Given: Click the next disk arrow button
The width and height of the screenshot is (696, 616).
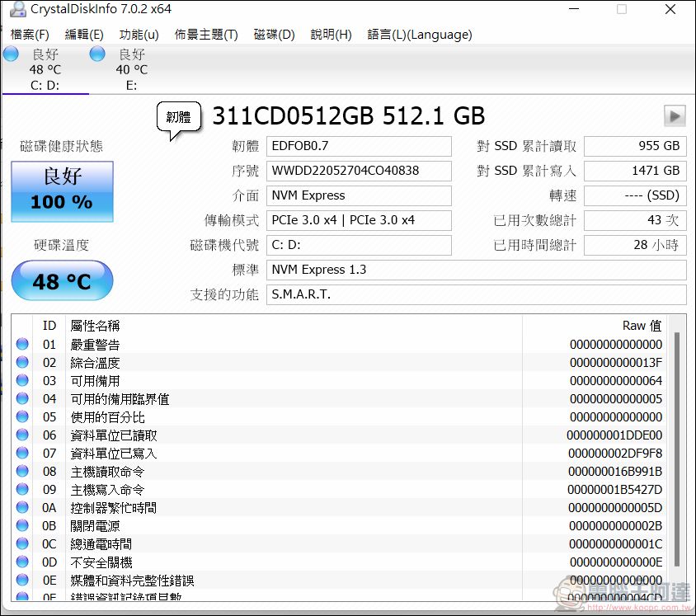Looking at the screenshot, I should coord(675,116).
